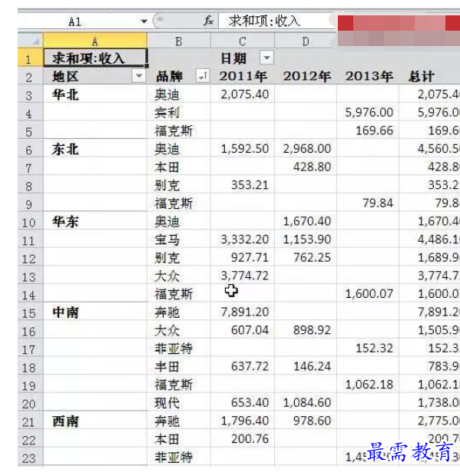Select column A header
Image resolution: width=460 pixels, height=476 pixels.
[95, 41]
